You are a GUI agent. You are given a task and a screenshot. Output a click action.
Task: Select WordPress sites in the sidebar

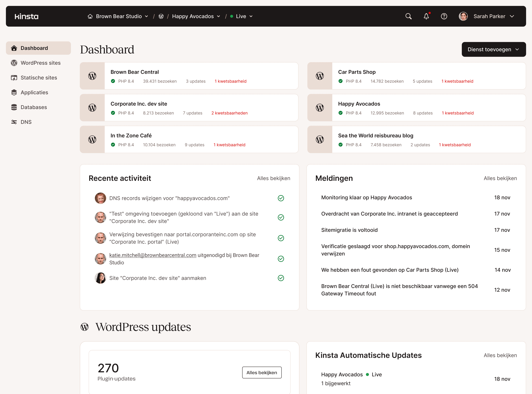point(40,63)
